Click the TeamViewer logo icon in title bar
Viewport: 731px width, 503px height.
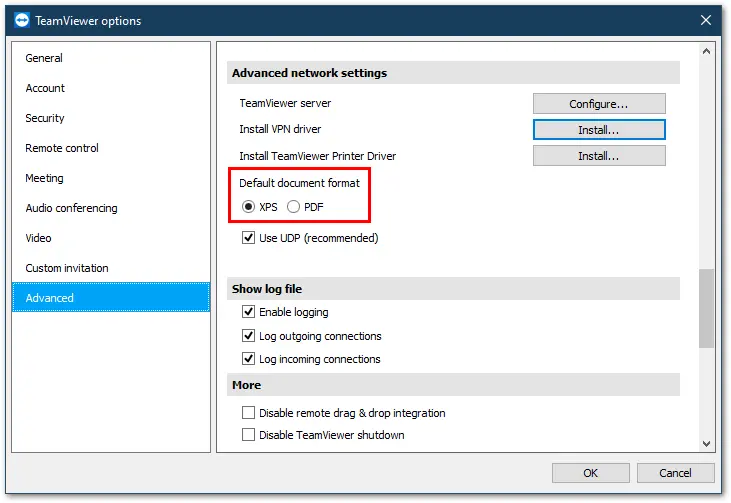pos(22,21)
